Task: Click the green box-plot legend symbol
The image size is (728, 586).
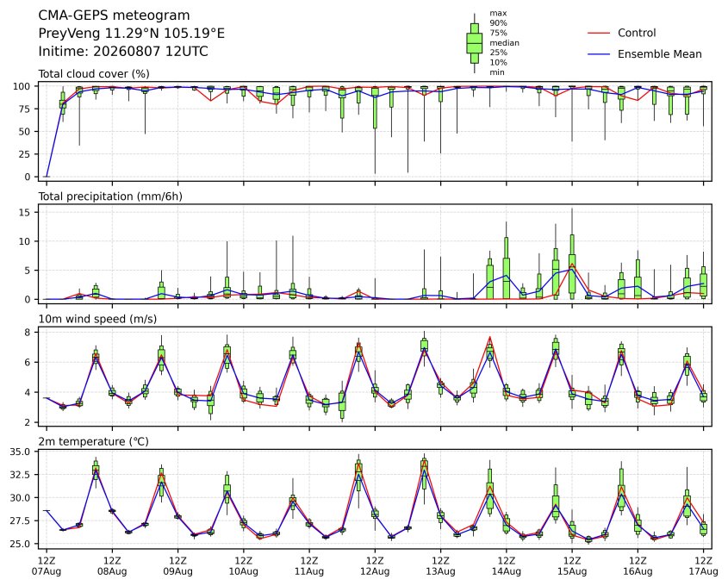Action: point(474,43)
